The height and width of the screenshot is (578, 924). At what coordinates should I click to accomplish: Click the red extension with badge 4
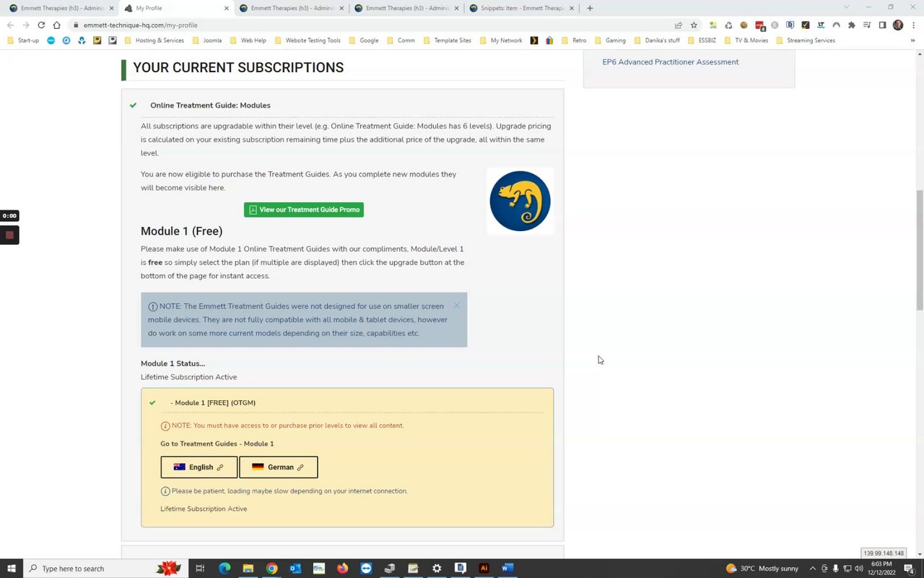(759, 25)
